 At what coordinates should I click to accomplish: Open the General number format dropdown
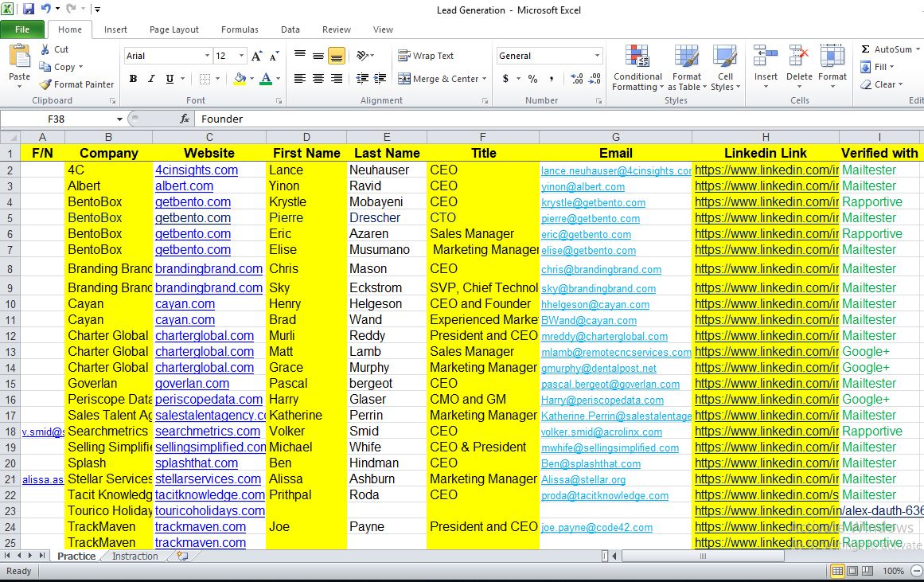click(x=597, y=56)
